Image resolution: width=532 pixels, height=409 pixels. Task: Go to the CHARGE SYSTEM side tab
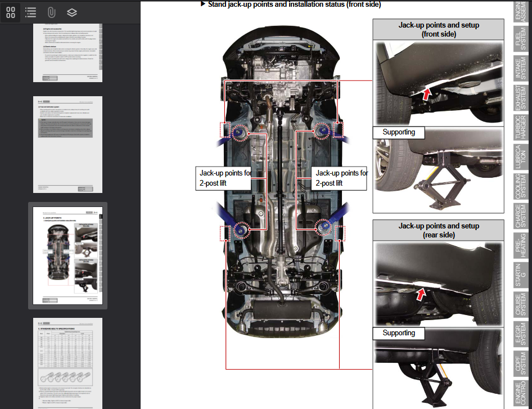pyautogui.click(x=520, y=215)
